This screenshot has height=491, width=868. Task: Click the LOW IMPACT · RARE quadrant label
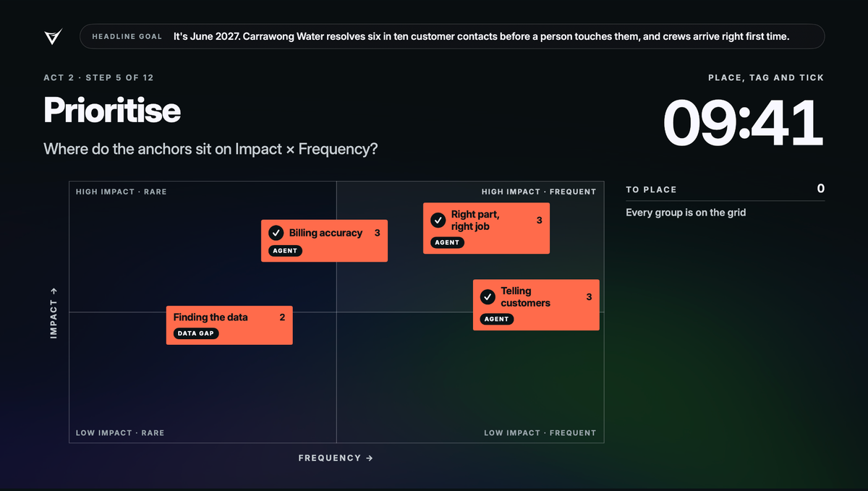click(120, 433)
